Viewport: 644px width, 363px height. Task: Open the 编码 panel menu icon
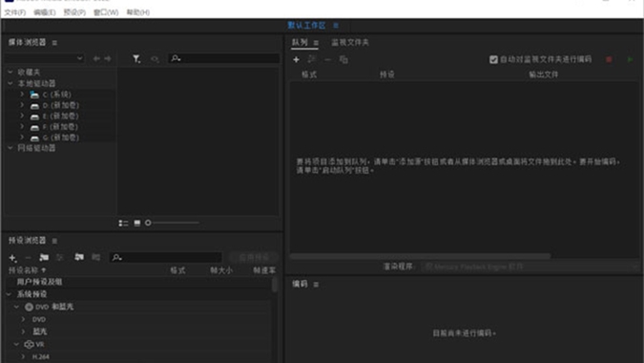[316, 285]
